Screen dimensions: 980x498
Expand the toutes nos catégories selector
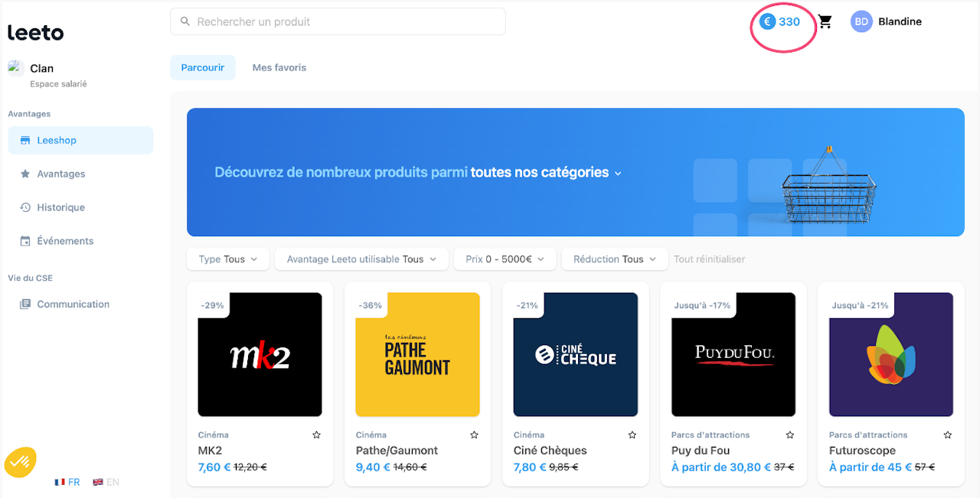click(546, 173)
